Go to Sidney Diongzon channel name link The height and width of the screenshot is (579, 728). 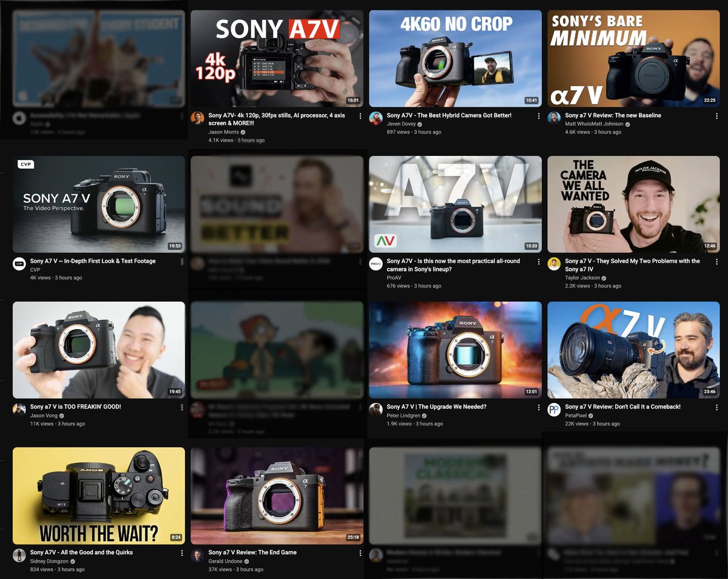point(50,561)
